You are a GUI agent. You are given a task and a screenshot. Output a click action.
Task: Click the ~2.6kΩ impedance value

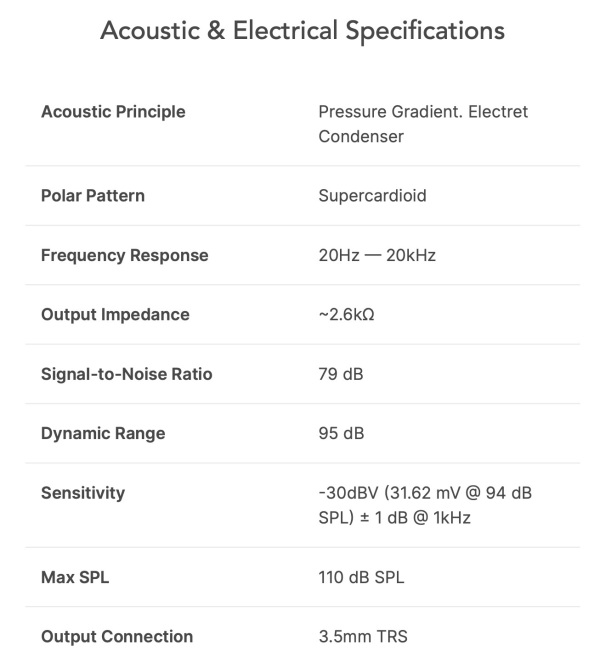pyautogui.click(x=347, y=315)
